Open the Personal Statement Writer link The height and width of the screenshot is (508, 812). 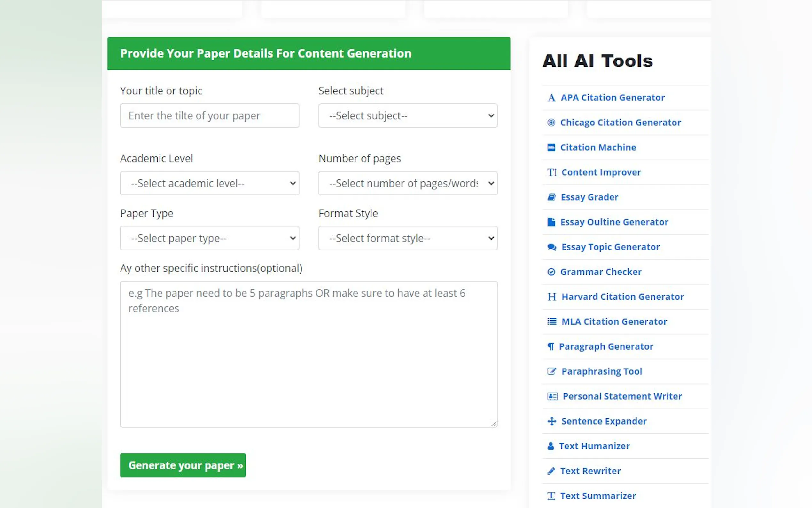click(622, 396)
